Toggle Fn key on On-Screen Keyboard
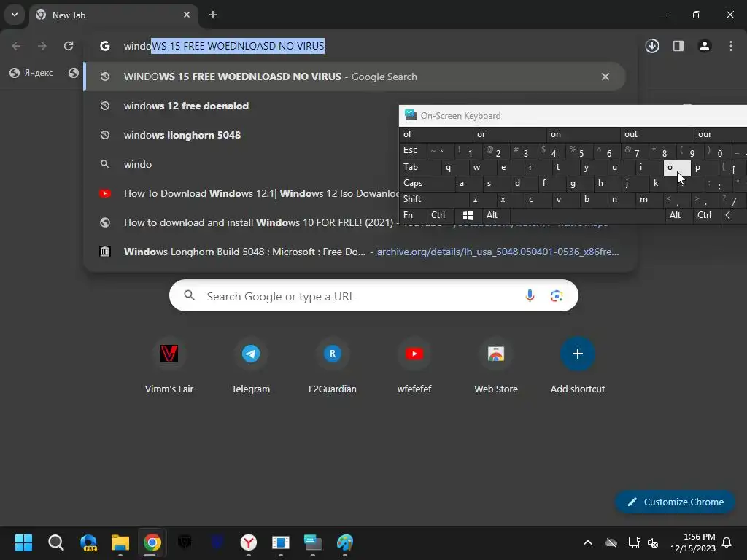This screenshot has width=747, height=560. tap(413, 215)
